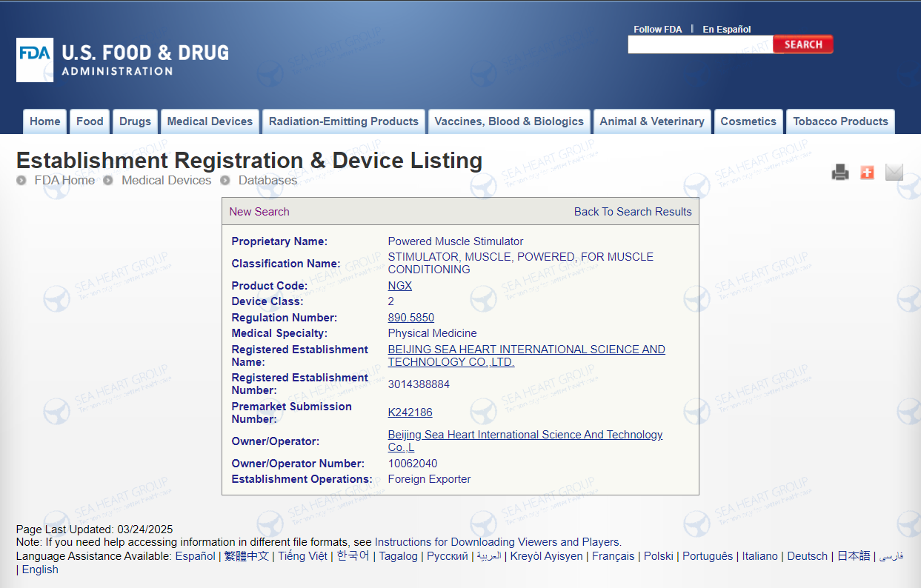The width and height of the screenshot is (921, 588).
Task: Open premarket submission K242186 link
Action: coord(410,412)
